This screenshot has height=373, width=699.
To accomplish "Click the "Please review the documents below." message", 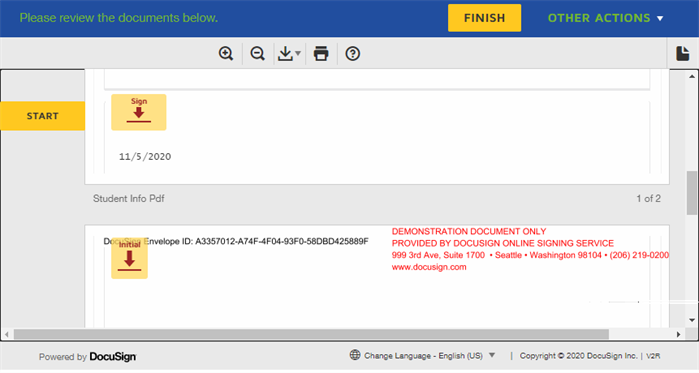I will [119, 18].
